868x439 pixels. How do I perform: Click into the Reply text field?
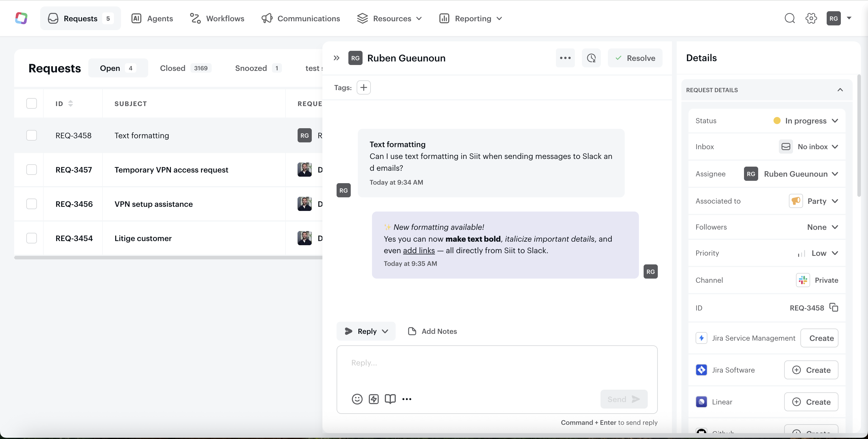pos(497,363)
